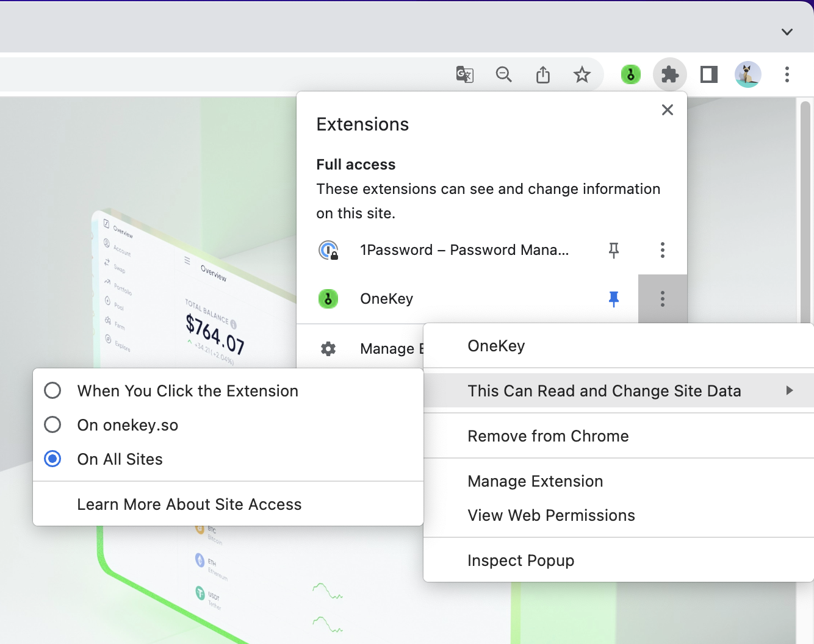Pin the 1Password extension
The height and width of the screenshot is (644, 814).
614,250
